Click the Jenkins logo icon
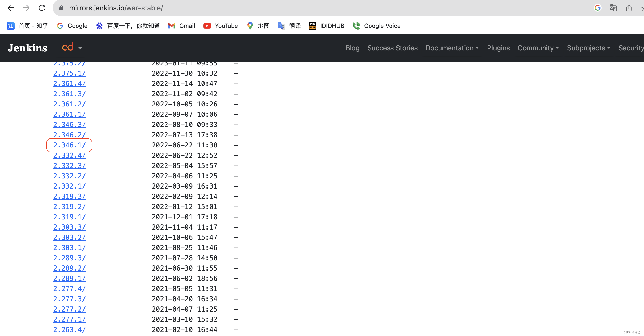 [28, 47]
